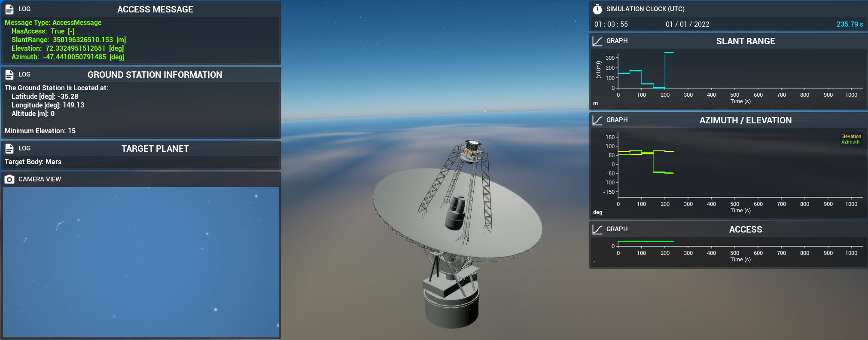Click the log icon in Ground Station Information
The image size is (868, 340).
tap(9, 74)
